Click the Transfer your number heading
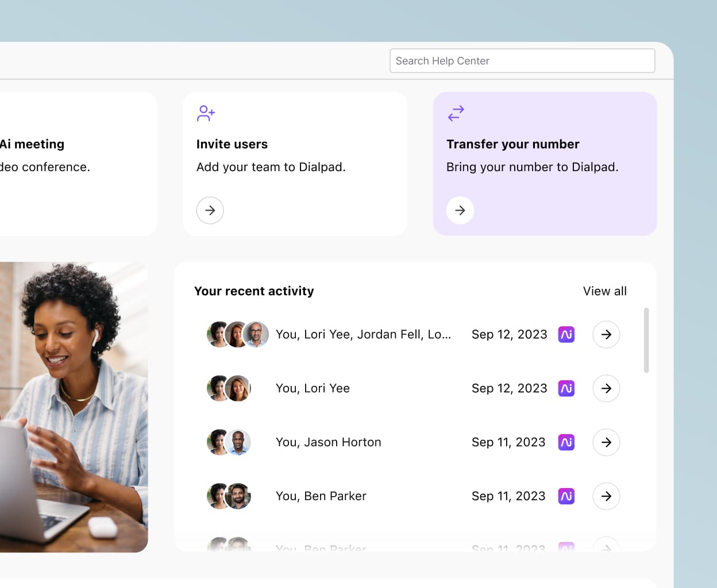The height and width of the screenshot is (588, 717). coord(512,144)
